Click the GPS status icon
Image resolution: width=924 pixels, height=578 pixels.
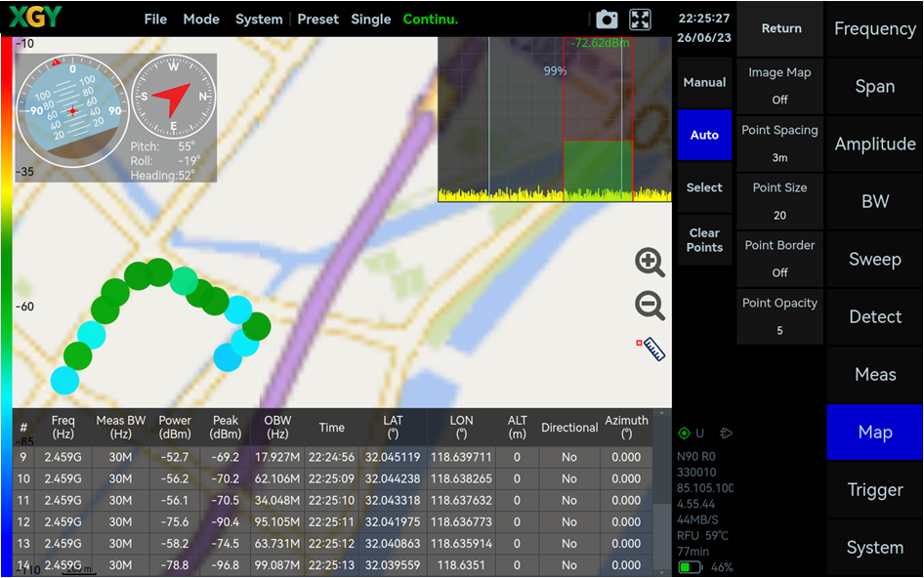(x=684, y=433)
